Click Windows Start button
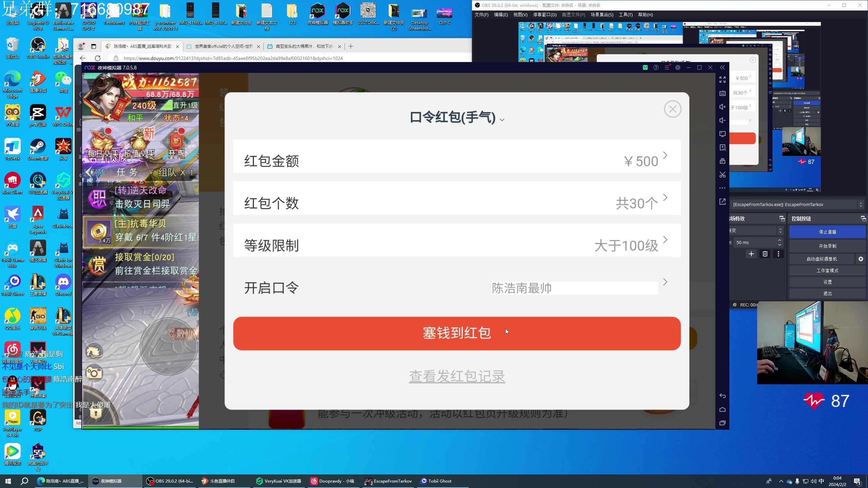This screenshot has width=868, height=488. (x=8, y=481)
